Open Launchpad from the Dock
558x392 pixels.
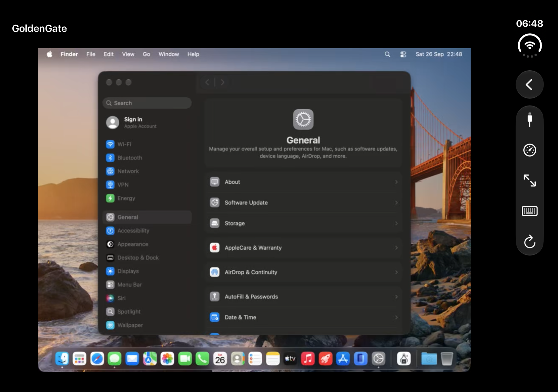[79, 359]
